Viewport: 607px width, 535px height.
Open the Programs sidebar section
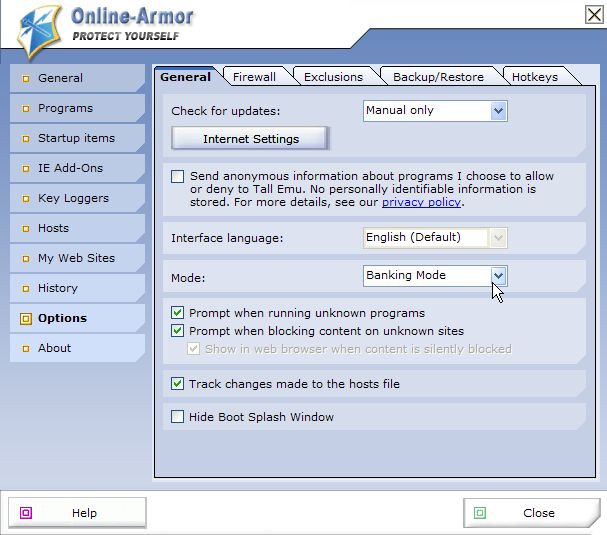77,108
